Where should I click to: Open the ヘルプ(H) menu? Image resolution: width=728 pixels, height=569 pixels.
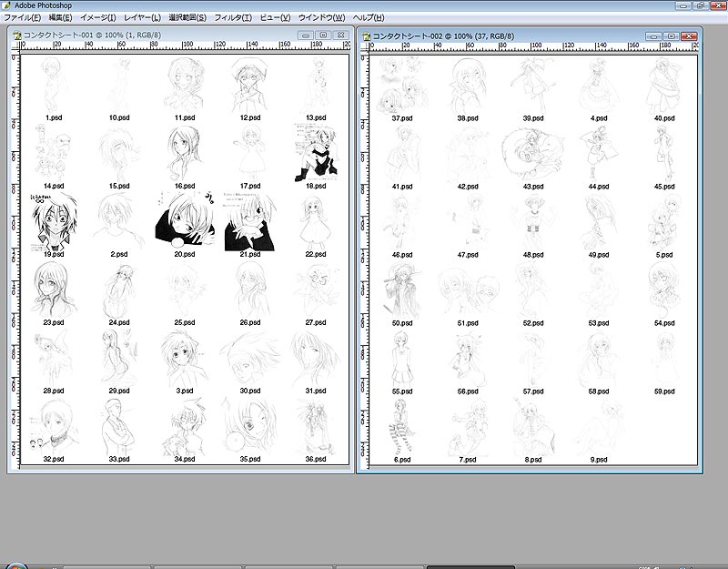(x=369, y=18)
